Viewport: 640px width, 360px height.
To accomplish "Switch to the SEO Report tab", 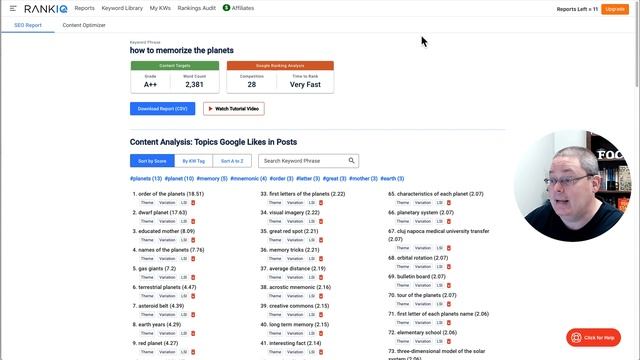I will pyautogui.click(x=28, y=25).
